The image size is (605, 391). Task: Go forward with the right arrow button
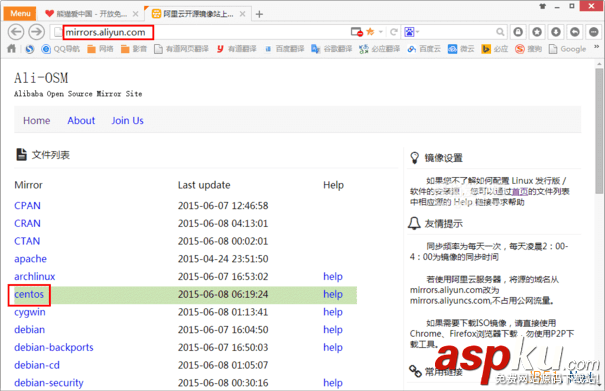(37, 32)
